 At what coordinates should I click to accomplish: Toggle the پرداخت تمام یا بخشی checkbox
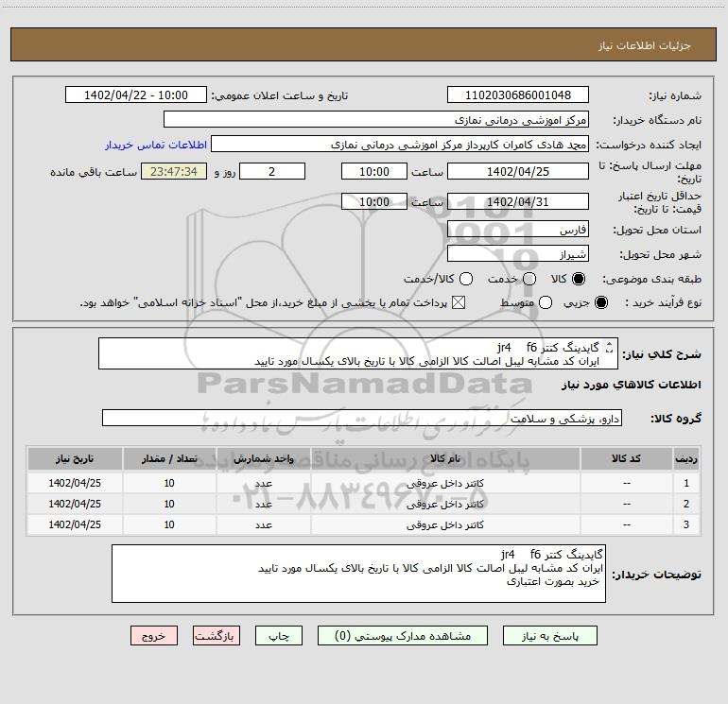tap(459, 302)
